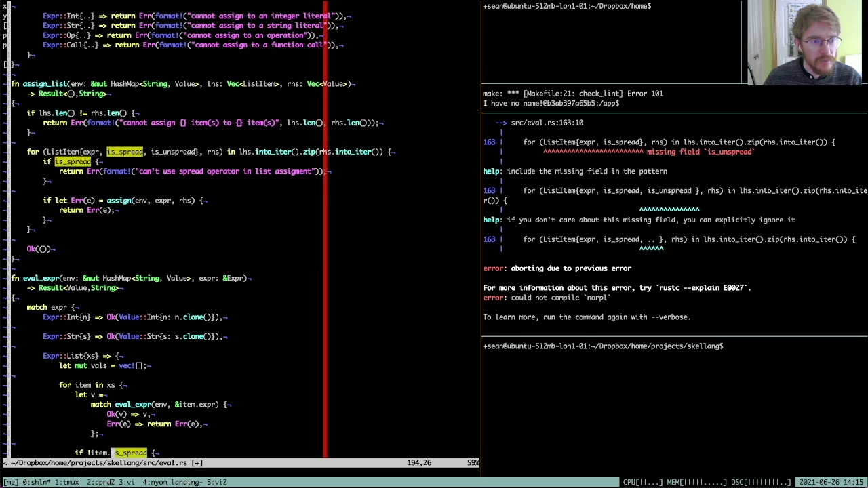Click the src/eval.rs:163:10 error location
This screenshot has height=488, width=868.
click(x=547, y=123)
